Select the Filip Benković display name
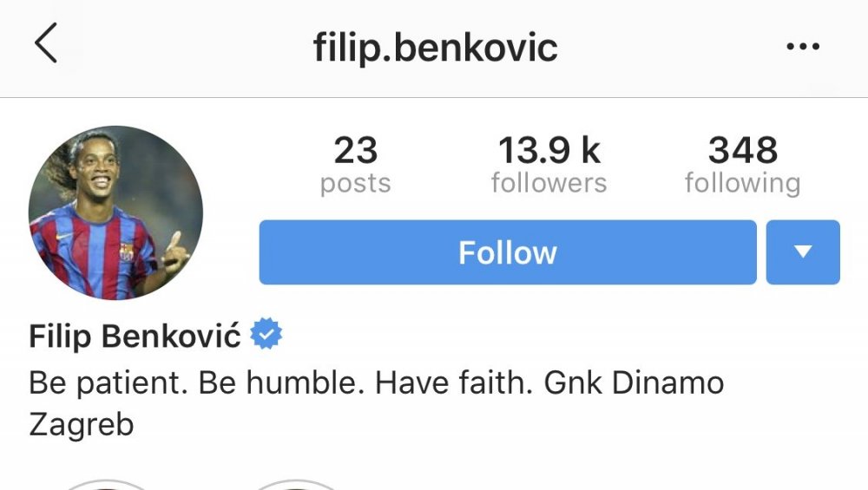Image resolution: width=868 pixels, height=490 pixels. pyautogui.click(x=135, y=336)
